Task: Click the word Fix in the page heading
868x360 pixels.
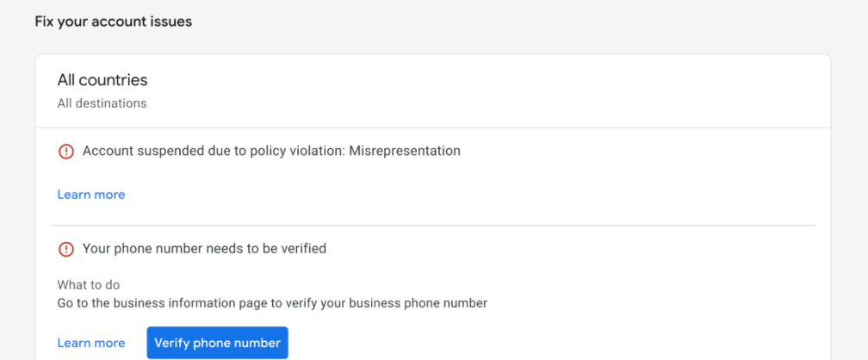Action: coord(43,22)
